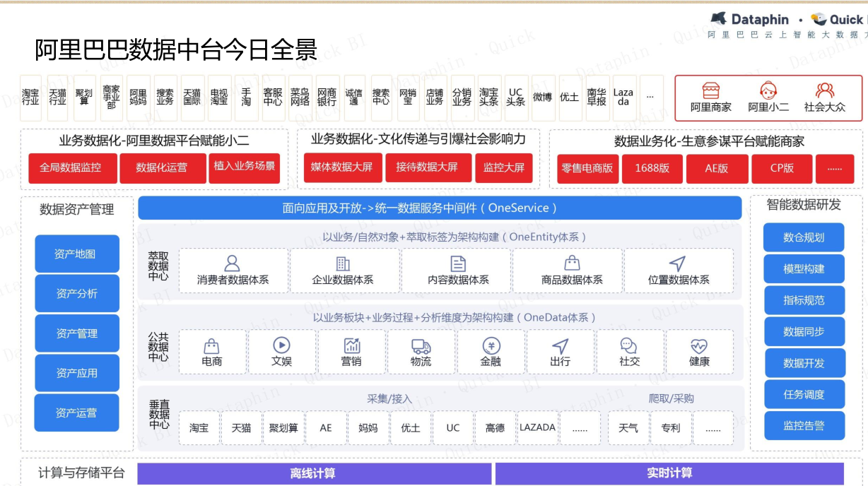The width and height of the screenshot is (868, 486).
Task: Click the 网商银行 box in top row
Action: click(327, 97)
